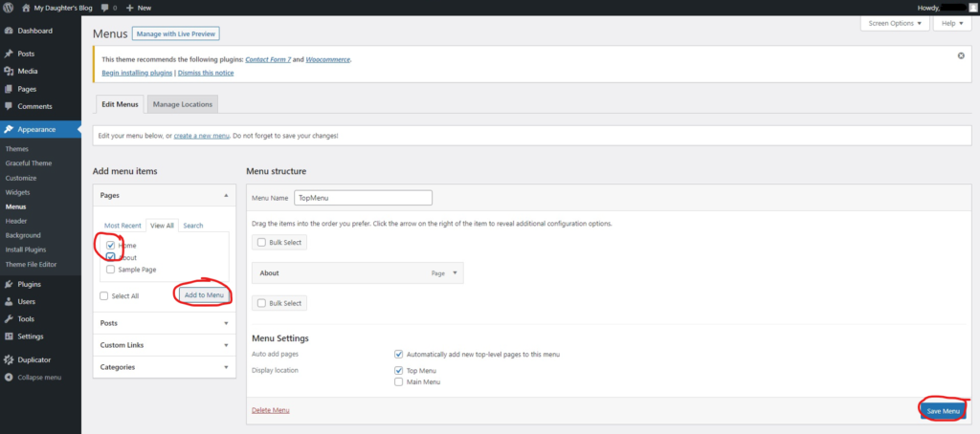Toggle the Select All checkbox
The height and width of the screenshot is (434, 980).
(x=104, y=296)
